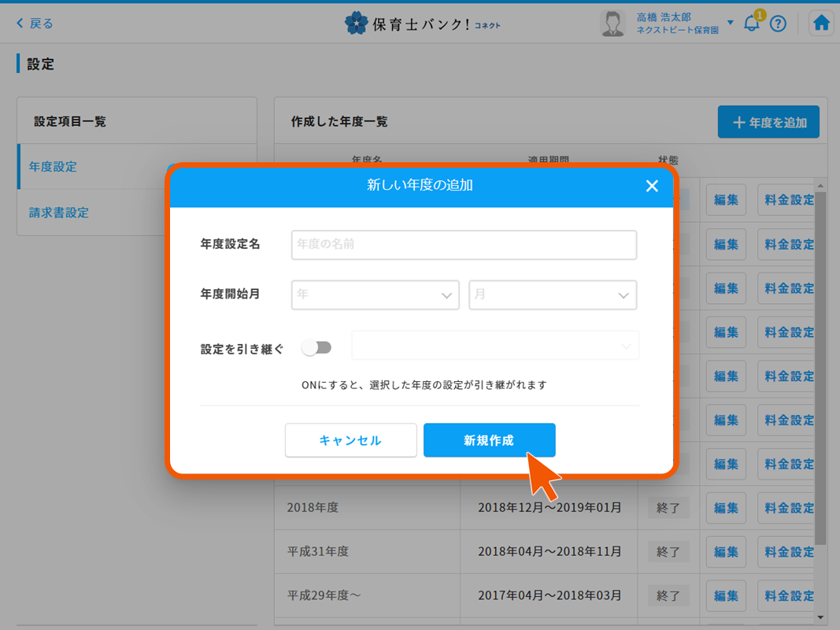
Task: Open the 年 dropdown for 年度開始月
Action: coord(375,295)
